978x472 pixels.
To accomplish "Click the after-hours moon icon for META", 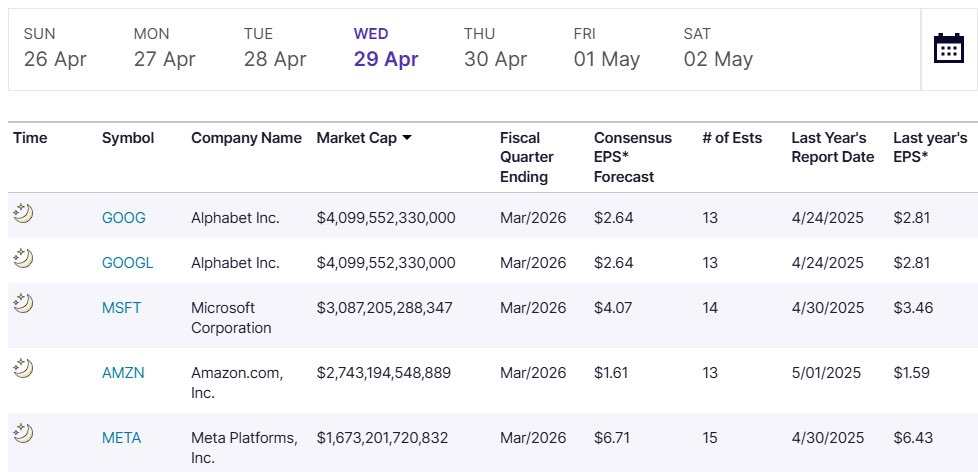I will pos(23,433).
